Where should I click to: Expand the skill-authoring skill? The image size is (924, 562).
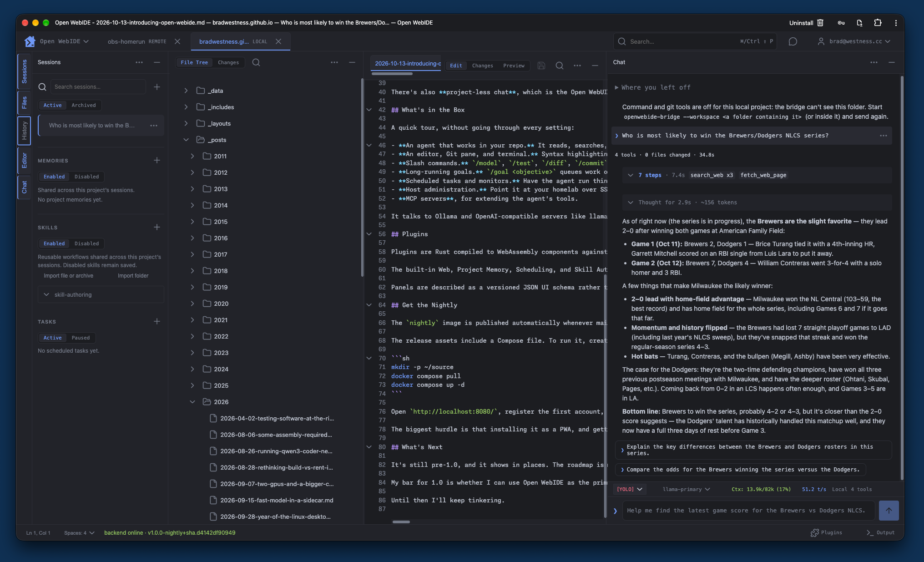(x=46, y=294)
